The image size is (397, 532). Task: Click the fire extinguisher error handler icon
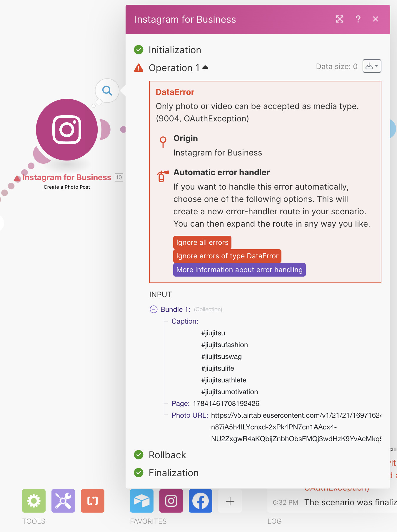coord(163,176)
